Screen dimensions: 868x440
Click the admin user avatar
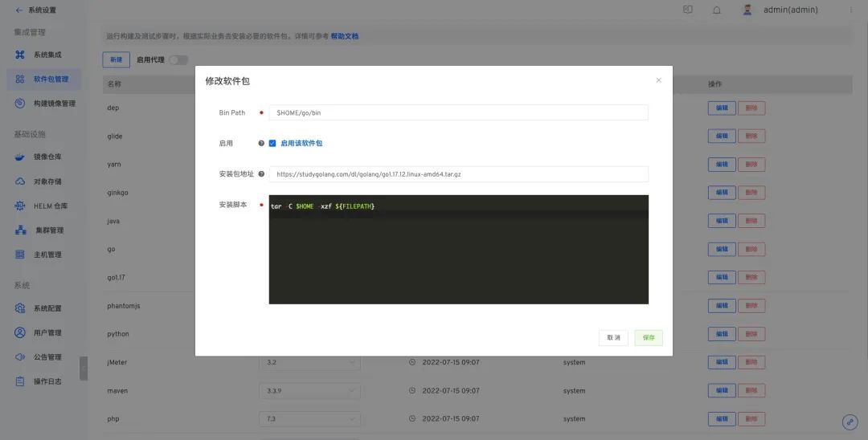point(748,10)
